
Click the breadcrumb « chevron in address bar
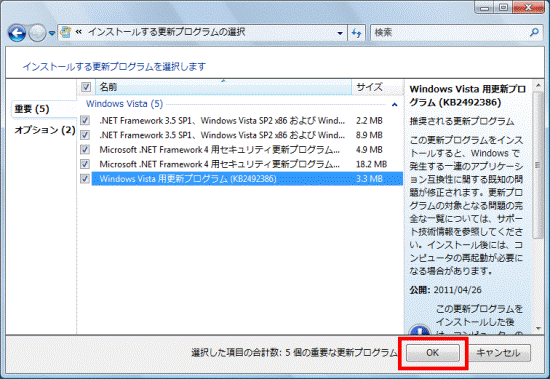click(x=79, y=32)
